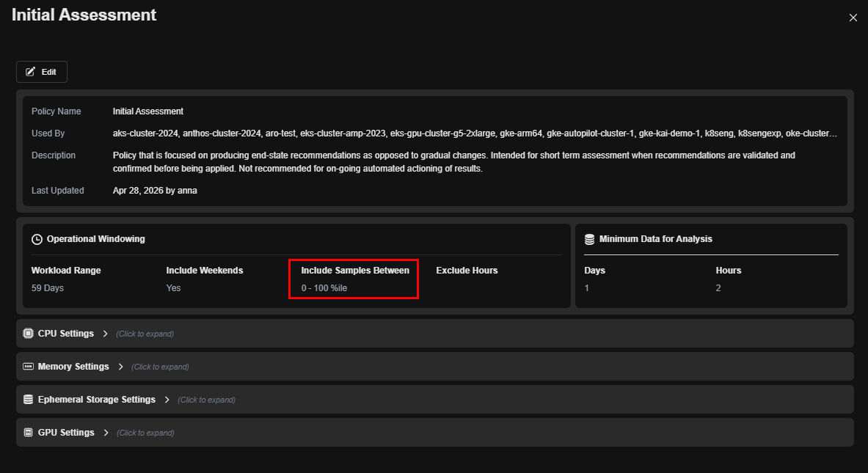This screenshot has width=868, height=473.
Task: Click the 'Used By' label
Action: point(48,133)
